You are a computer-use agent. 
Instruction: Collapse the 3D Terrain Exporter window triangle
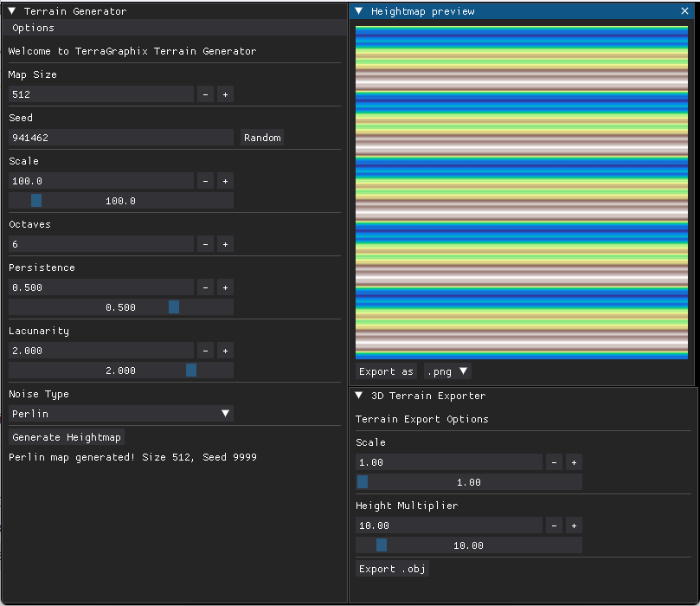point(359,396)
